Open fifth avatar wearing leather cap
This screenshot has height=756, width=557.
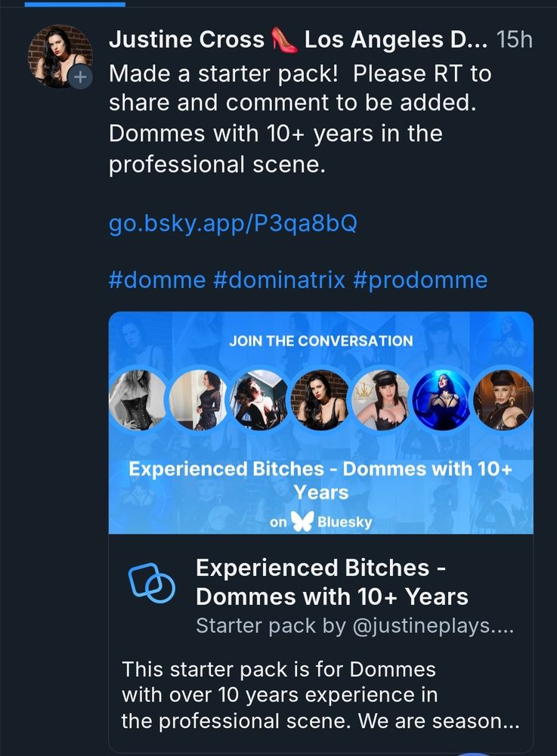(x=381, y=400)
